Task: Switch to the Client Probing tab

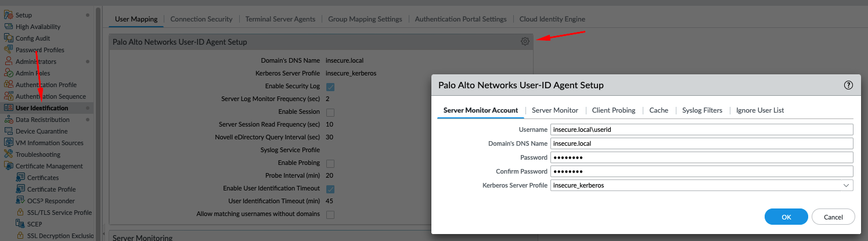Action: click(x=613, y=110)
